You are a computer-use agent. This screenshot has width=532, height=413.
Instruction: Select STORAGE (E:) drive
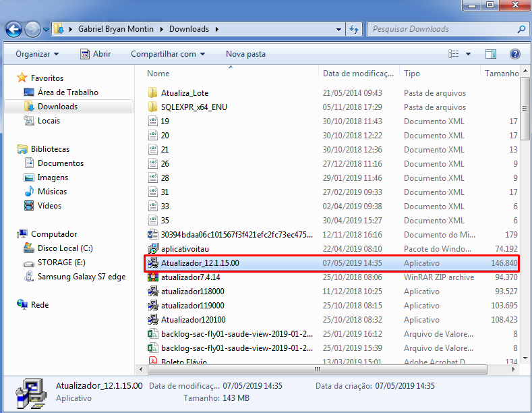pos(55,263)
